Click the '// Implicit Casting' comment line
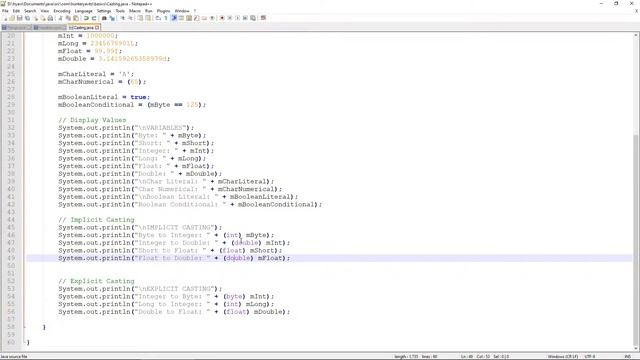640x360 pixels. tap(96, 220)
